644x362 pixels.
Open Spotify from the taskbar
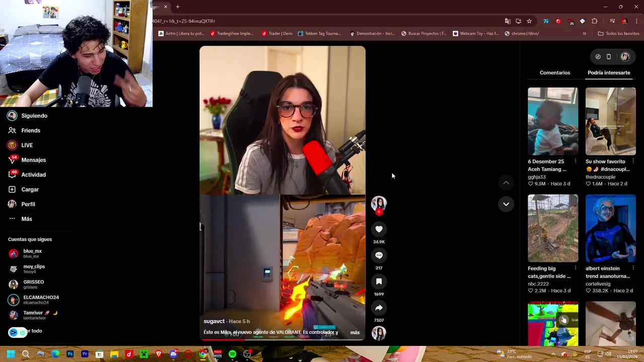pyautogui.click(x=232, y=354)
